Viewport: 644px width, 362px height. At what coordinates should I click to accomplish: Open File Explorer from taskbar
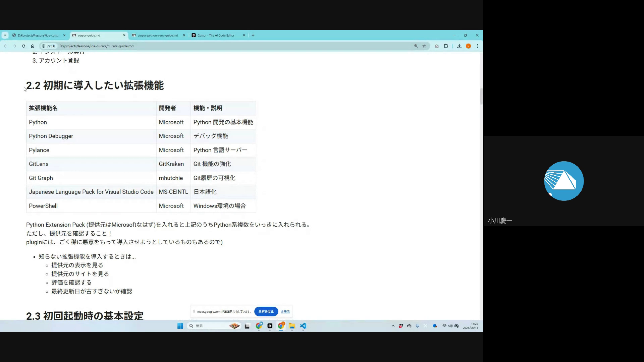click(292, 326)
